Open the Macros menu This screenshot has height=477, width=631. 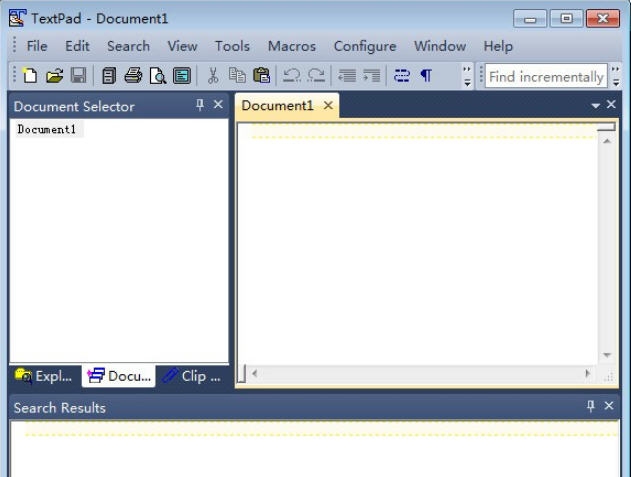click(292, 46)
